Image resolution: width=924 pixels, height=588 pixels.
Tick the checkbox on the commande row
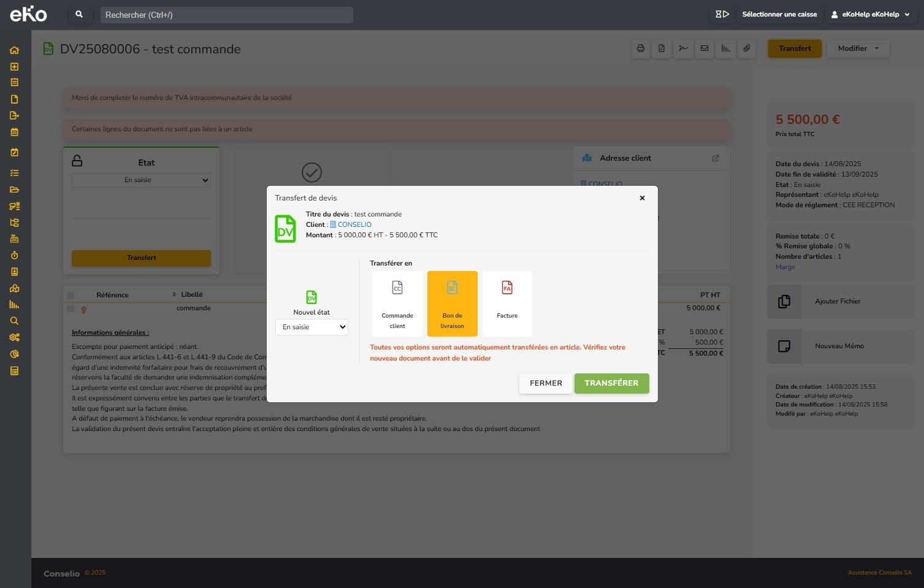coord(71,309)
